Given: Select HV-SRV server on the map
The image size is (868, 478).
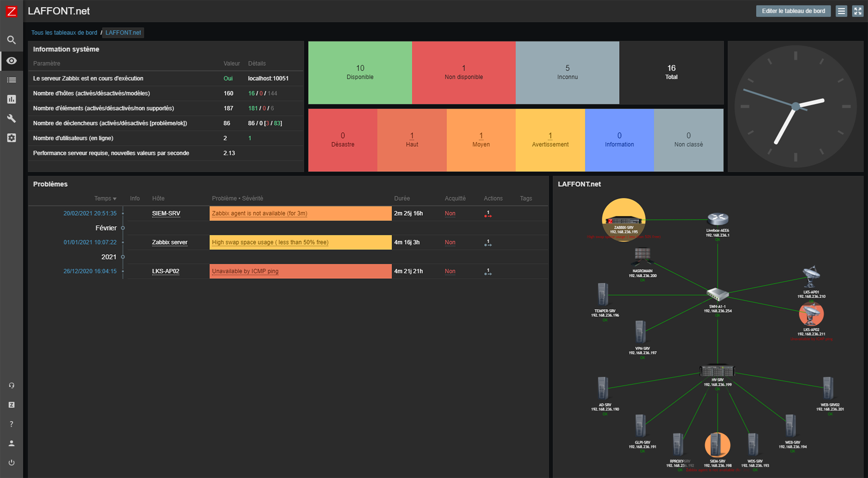Looking at the screenshot, I should coord(718,370).
